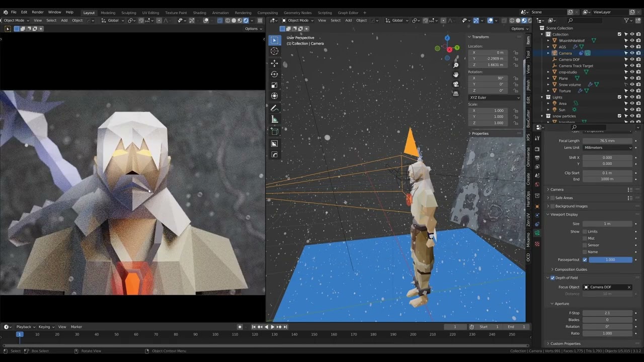Toggle camera view icon in viewport

pyautogui.click(x=456, y=84)
